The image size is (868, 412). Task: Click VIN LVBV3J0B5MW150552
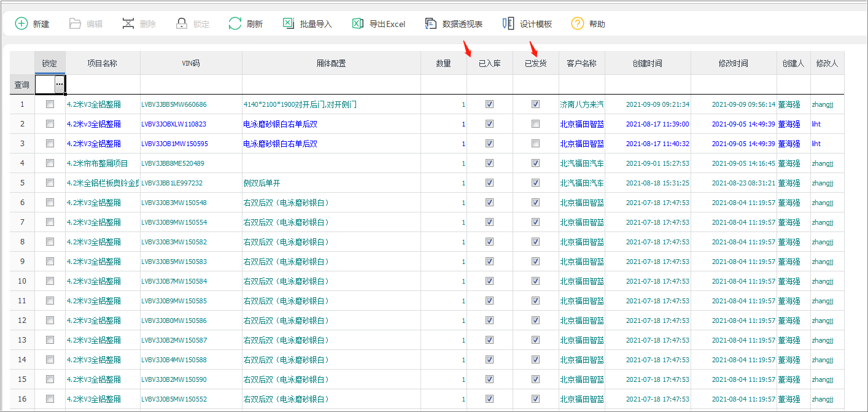(174, 399)
